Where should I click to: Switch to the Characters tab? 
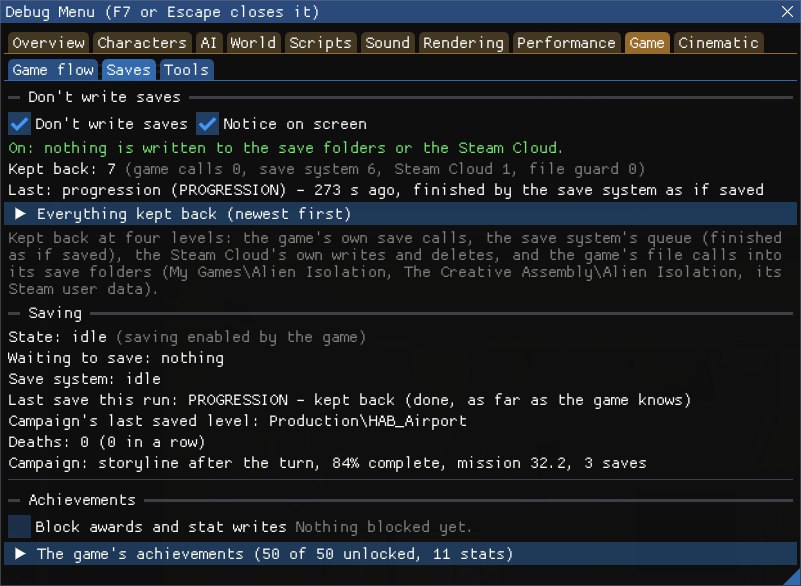coord(142,43)
